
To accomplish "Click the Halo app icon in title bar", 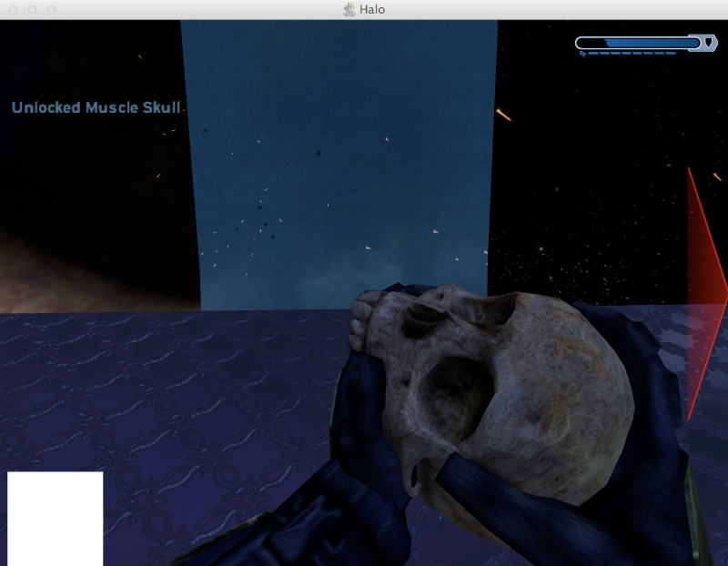I will pos(349,9).
